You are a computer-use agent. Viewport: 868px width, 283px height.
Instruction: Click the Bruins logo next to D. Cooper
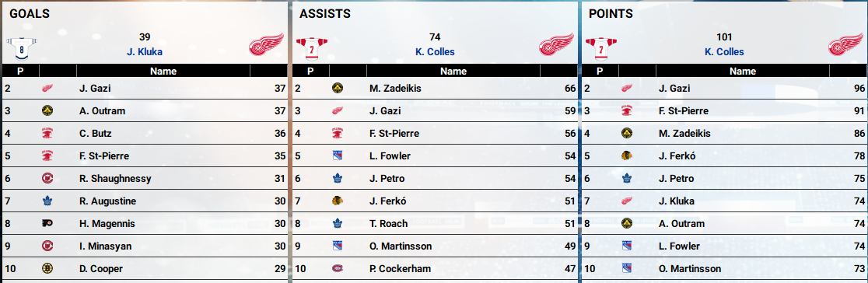tap(47, 268)
